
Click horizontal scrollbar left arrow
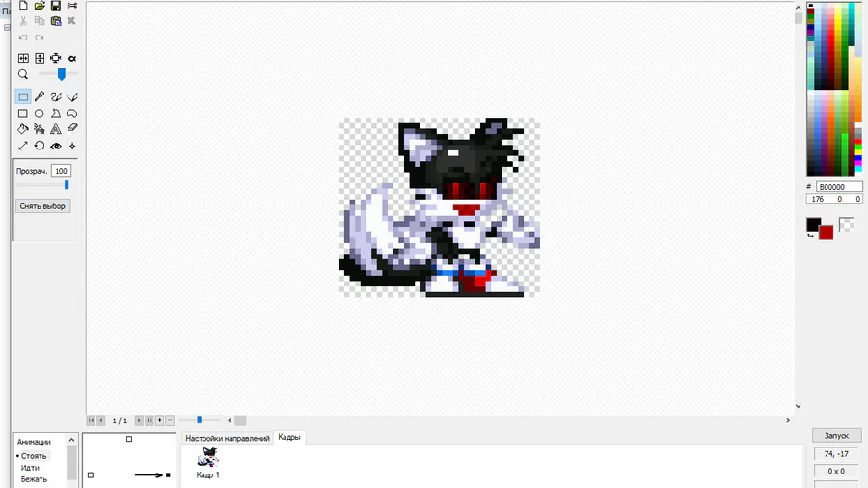pos(230,420)
